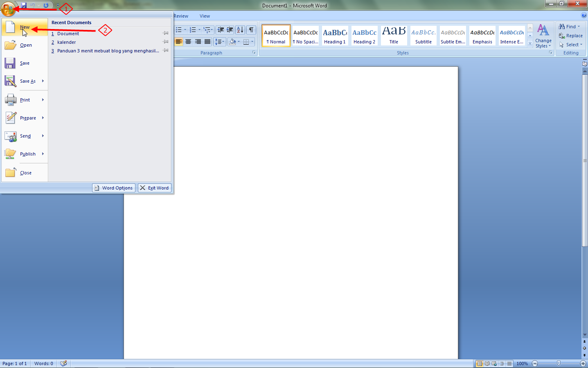
Task: Click the Decrease Indent icon
Action: 221,30
